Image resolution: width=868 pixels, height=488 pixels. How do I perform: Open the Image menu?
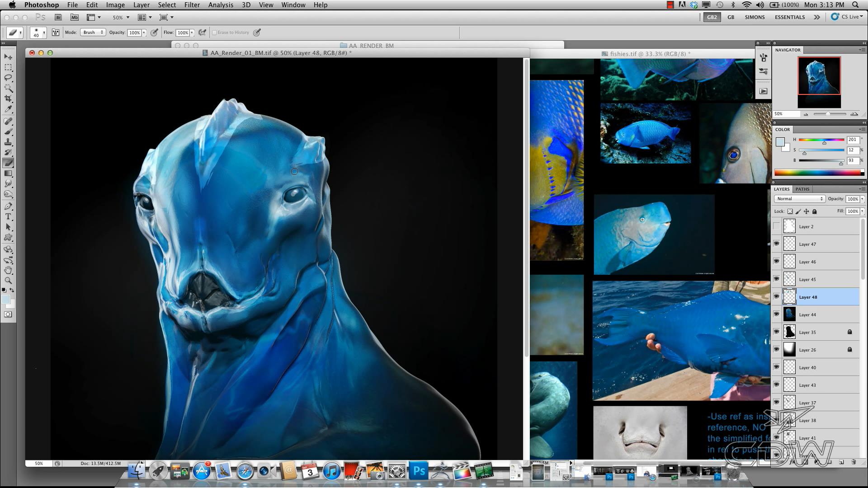tap(115, 5)
